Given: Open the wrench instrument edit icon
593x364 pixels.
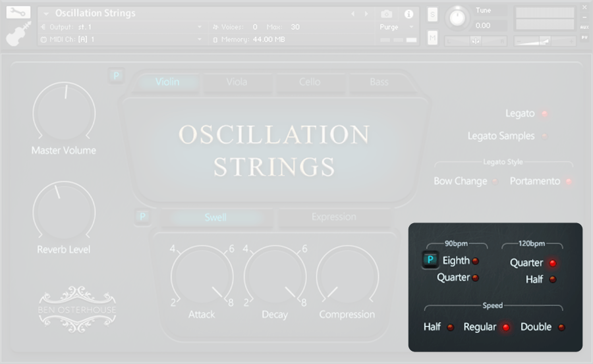Looking at the screenshot, I should [18, 12].
